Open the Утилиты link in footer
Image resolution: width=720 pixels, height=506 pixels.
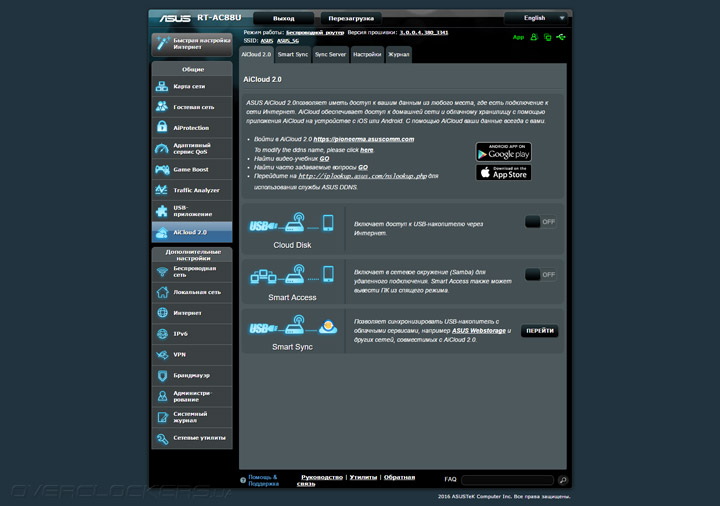tap(363, 477)
